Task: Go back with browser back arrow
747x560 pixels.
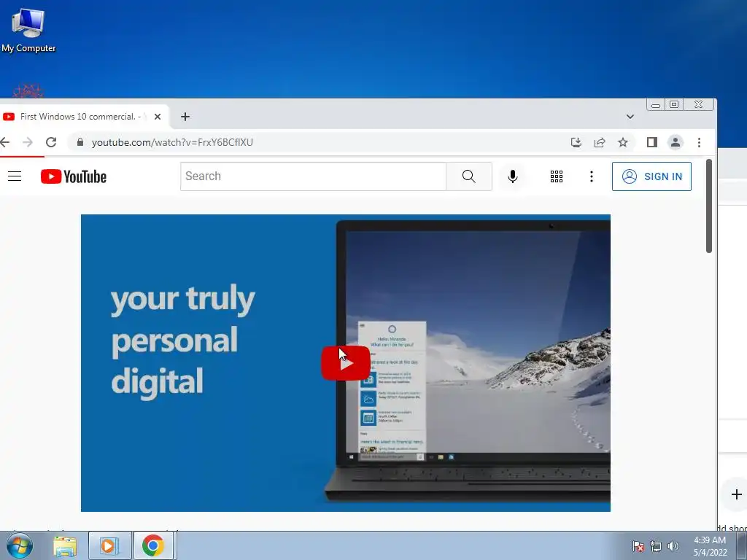Action: click(x=5, y=142)
